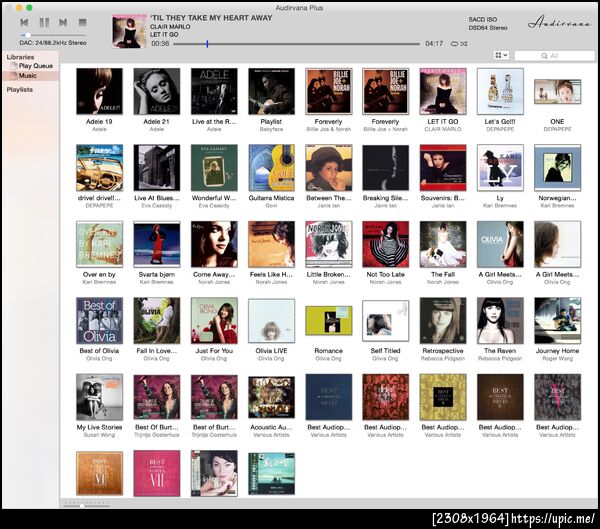Open My Live Stories by Susan Wong
This screenshot has width=600, height=529.
[99, 397]
